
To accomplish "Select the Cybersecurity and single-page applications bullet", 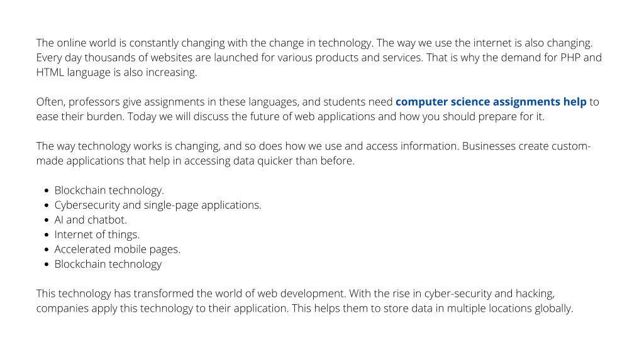I will [x=158, y=206].
